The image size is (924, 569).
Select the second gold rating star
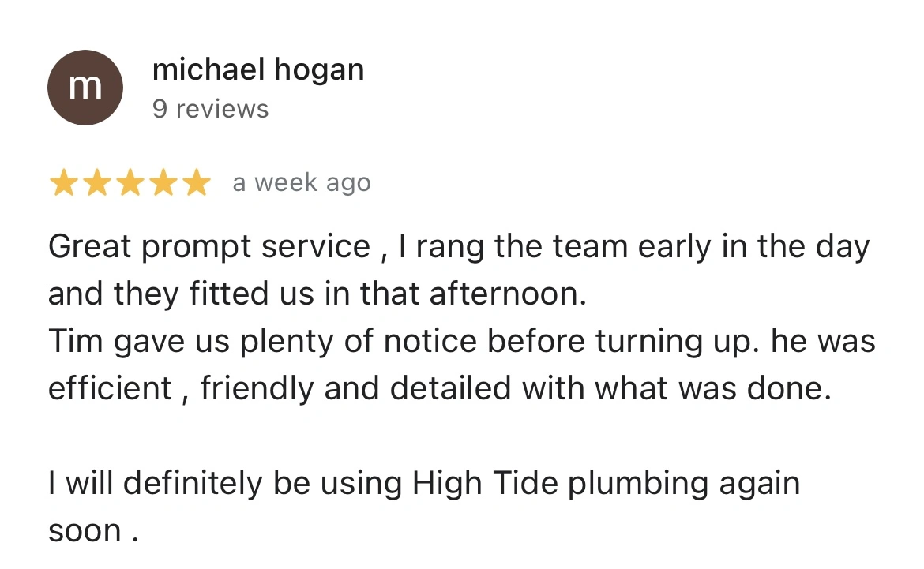tap(96, 182)
